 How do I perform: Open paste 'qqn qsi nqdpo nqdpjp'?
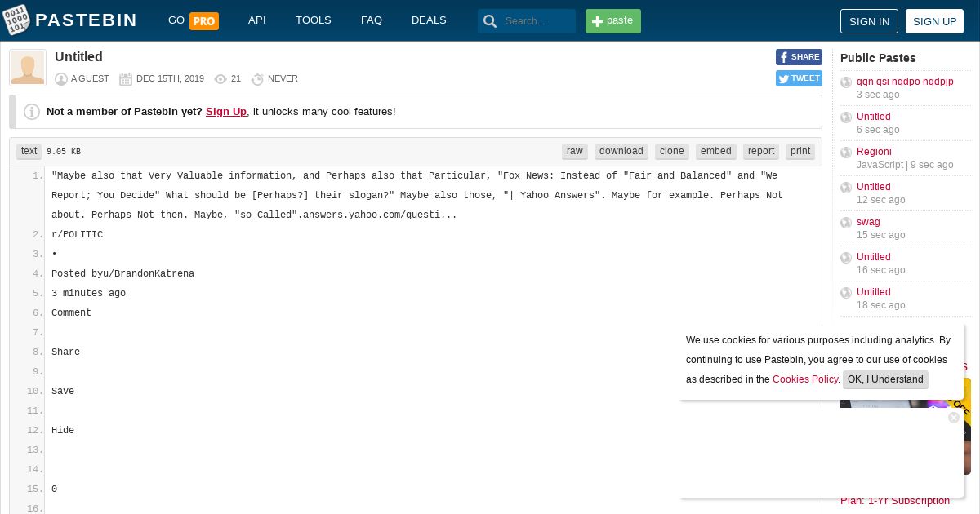tap(905, 82)
